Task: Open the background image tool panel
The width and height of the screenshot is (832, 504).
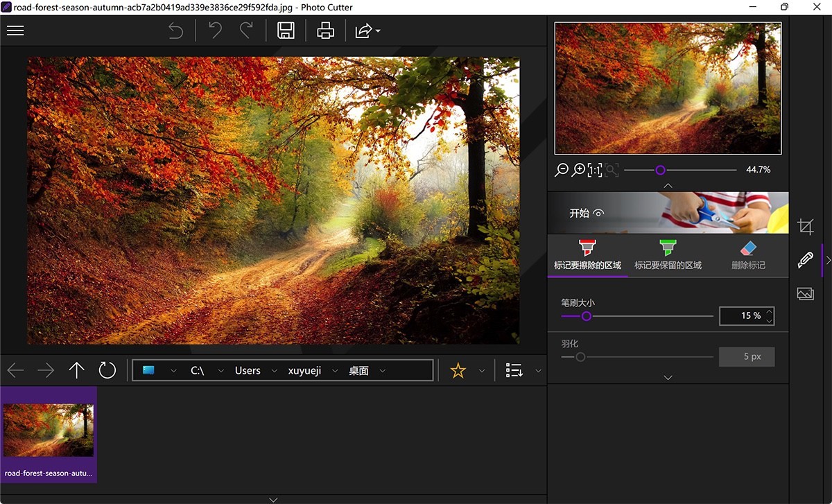Action: click(805, 293)
